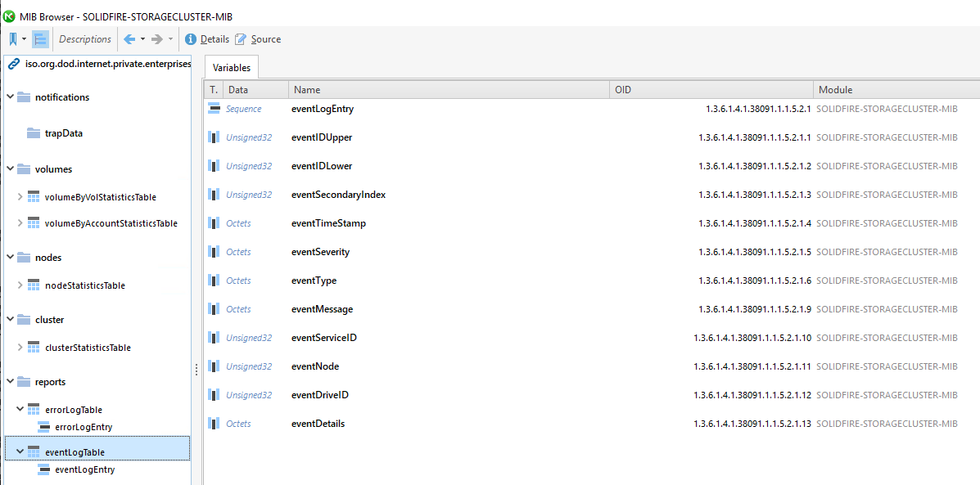
Task: Collapse the cluster folder
Action: [x=11, y=320]
